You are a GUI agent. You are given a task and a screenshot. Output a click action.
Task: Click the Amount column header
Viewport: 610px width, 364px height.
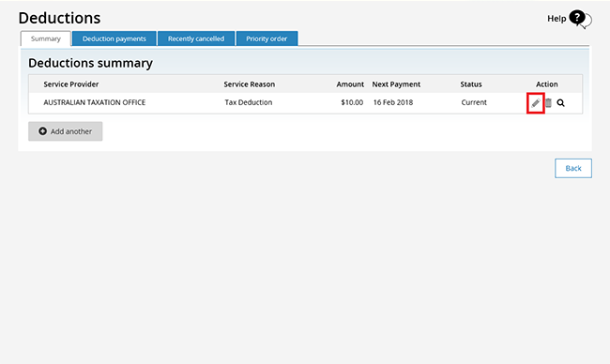pyautogui.click(x=350, y=84)
